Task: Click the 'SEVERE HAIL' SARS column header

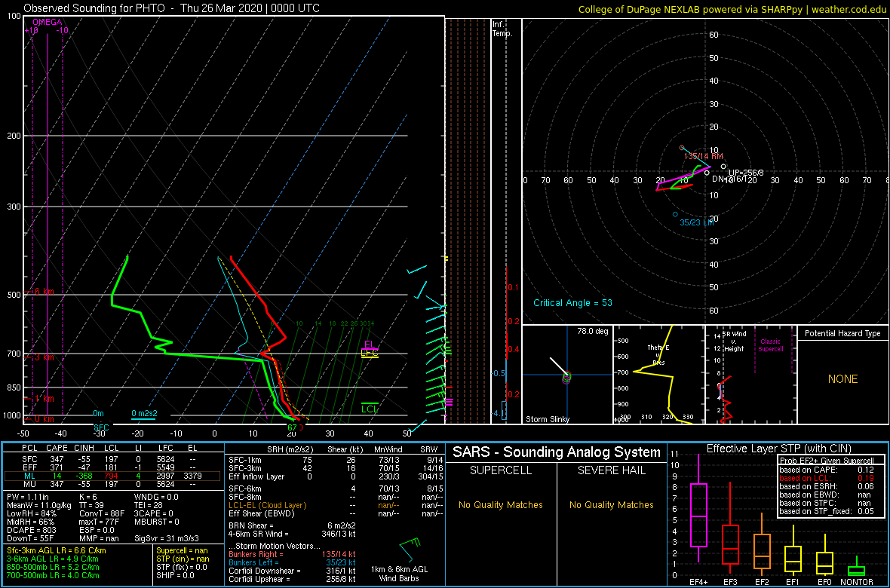Action: (612, 471)
